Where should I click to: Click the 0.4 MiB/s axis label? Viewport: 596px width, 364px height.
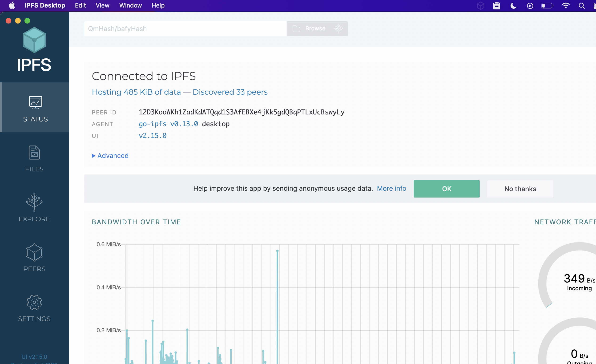click(109, 287)
